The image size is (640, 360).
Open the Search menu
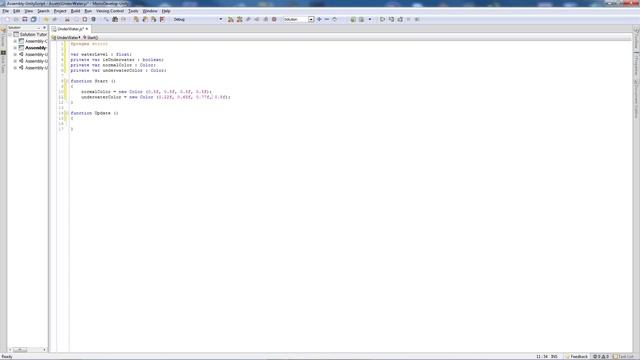[43, 11]
